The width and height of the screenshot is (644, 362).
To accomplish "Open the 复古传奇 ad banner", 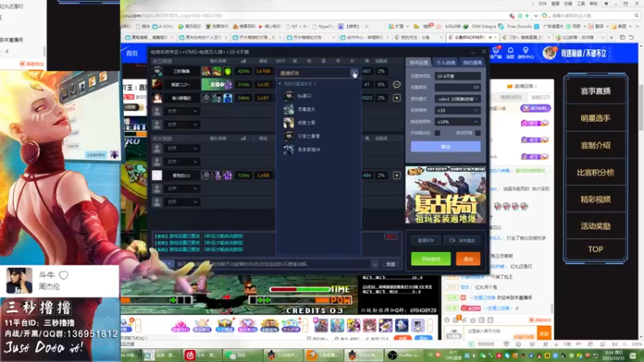I will [446, 195].
